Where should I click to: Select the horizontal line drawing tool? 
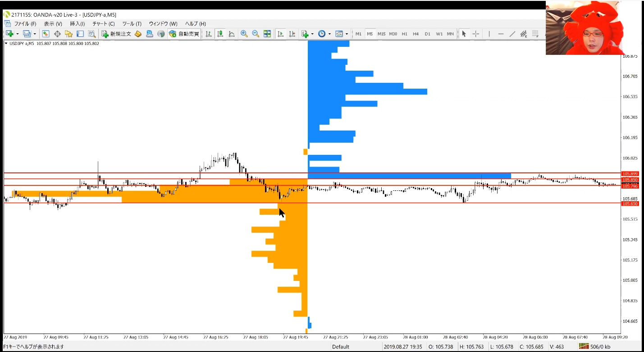(501, 34)
